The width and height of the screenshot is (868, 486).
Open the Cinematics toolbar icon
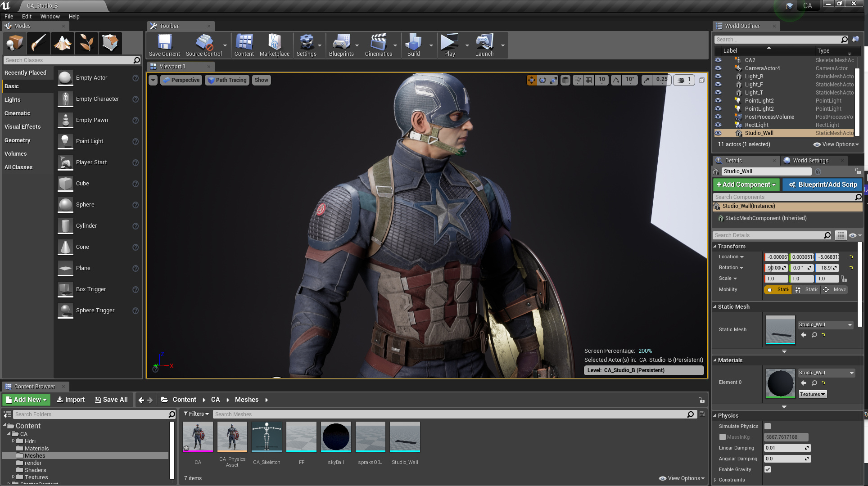click(x=378, y=45)
